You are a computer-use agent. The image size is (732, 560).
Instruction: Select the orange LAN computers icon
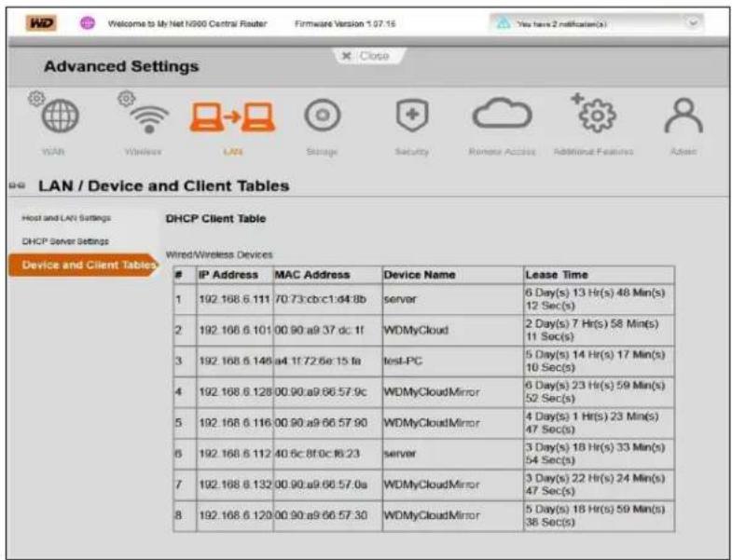[x=232, y=116]
